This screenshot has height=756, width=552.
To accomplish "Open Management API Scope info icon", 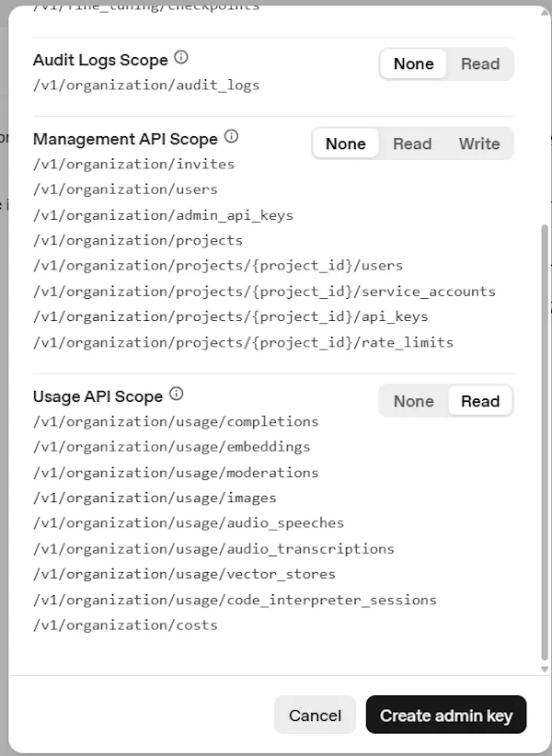I will (232, 136).
